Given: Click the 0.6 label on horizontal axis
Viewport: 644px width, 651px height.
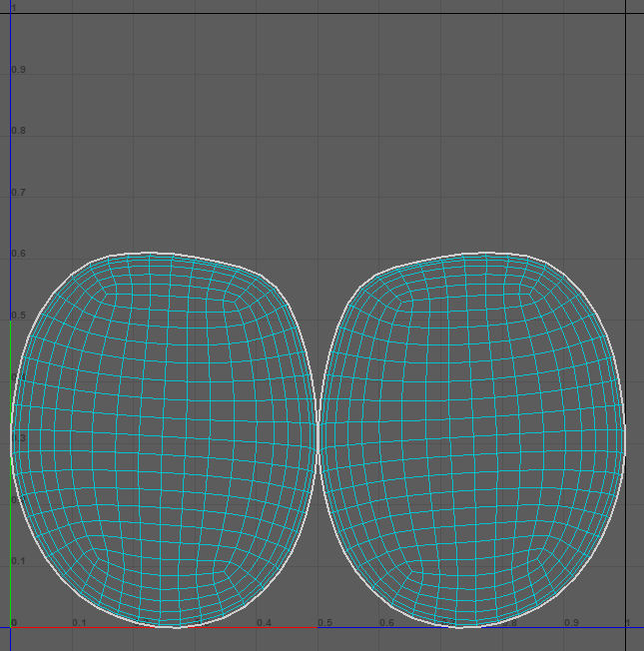Looking at the screenshot, I should (x=386, y=623).
